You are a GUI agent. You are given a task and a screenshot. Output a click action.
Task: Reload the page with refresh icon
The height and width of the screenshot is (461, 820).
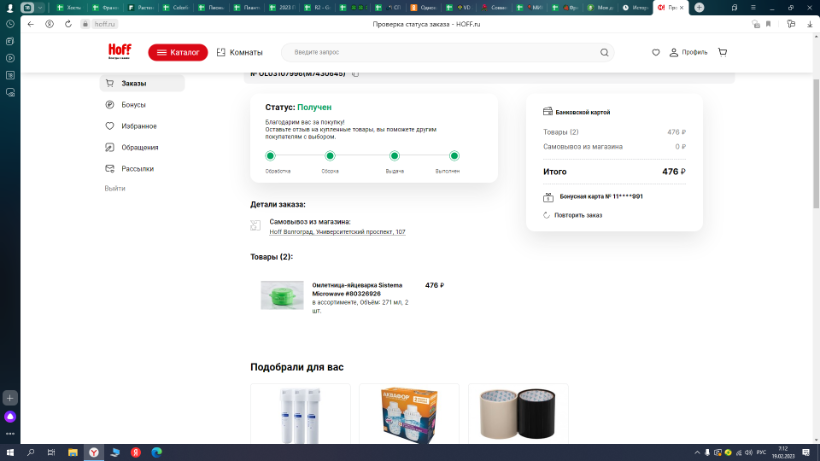[68, 24]
